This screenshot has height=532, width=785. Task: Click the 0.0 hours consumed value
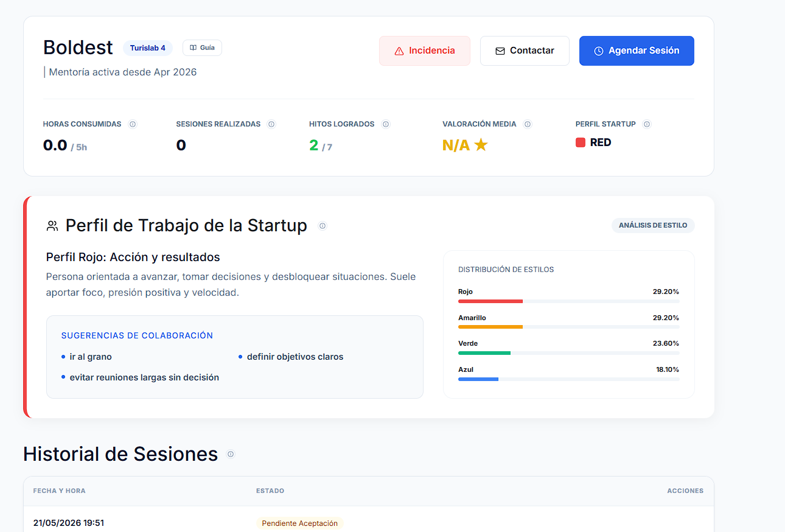[x=55, y=145]
